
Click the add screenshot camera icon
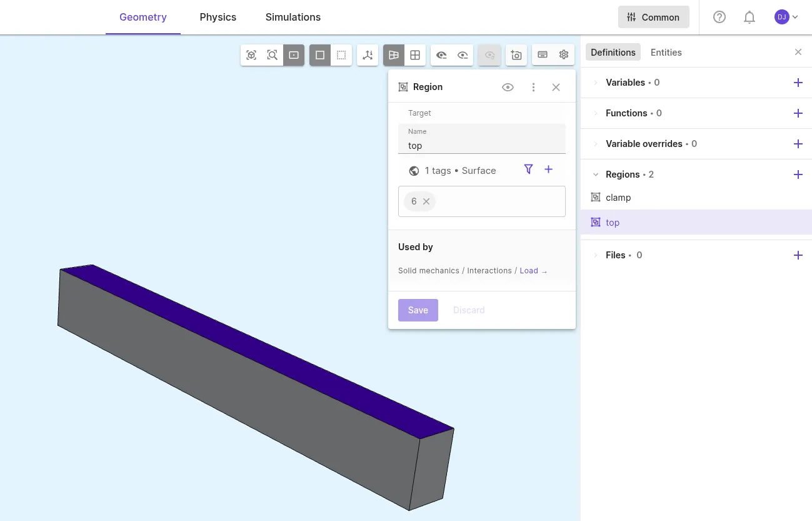click(x=516, y=55)
